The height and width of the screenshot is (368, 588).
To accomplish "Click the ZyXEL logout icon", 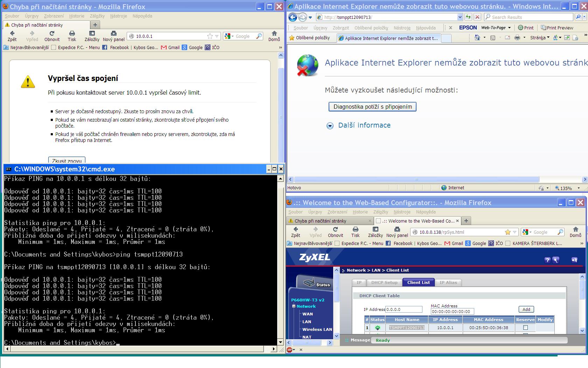I will 574,260.
